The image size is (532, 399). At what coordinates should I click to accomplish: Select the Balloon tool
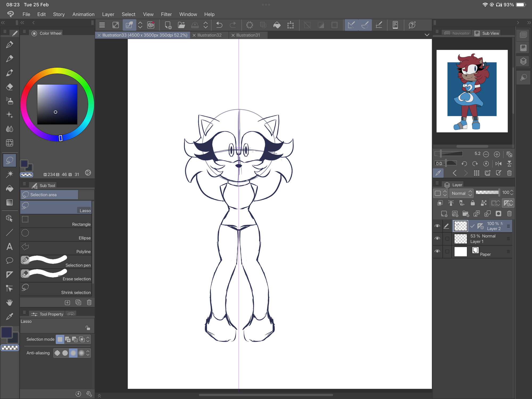pyautogui.click(x=10, y=261)
